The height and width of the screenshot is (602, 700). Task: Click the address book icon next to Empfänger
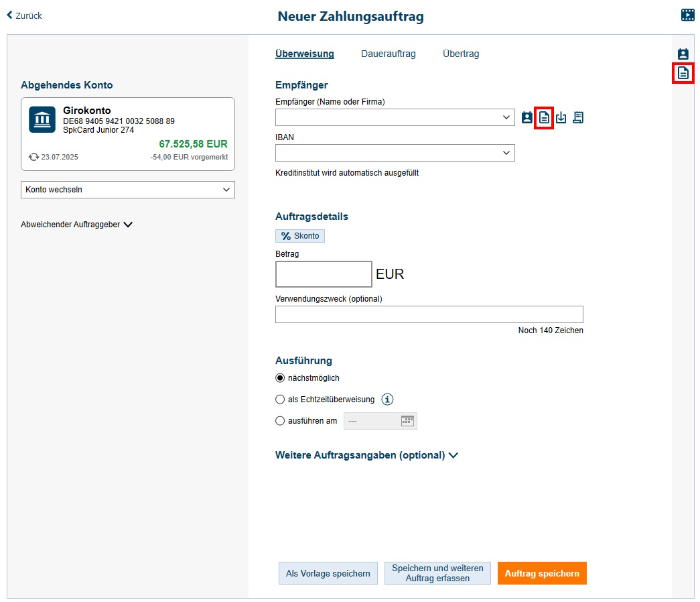[x=527, y=118]
